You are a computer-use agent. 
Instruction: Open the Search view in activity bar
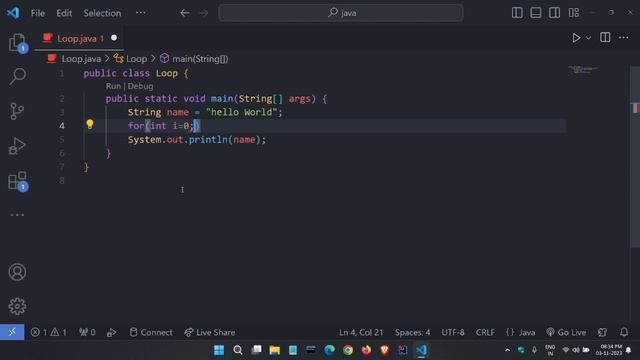pos(17,76)
